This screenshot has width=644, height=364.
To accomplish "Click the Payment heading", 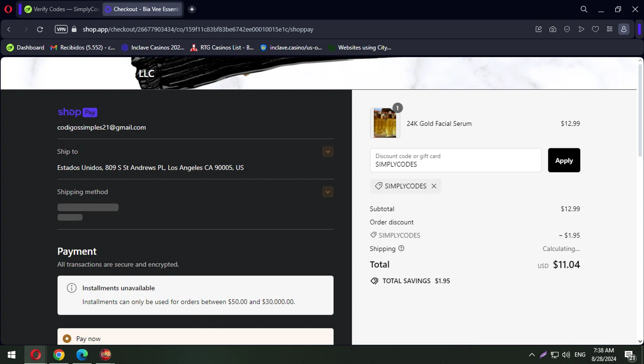I will coord(77,251).
